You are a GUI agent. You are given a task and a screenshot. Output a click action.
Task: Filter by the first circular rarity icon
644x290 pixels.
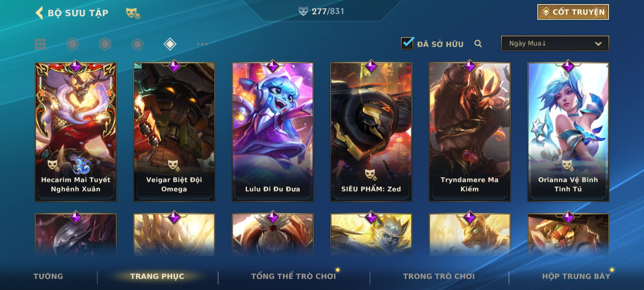[73, 44]
